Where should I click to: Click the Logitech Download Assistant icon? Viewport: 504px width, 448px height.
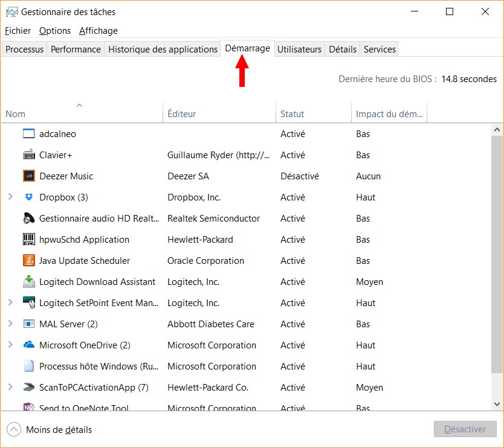coord(28,281)
